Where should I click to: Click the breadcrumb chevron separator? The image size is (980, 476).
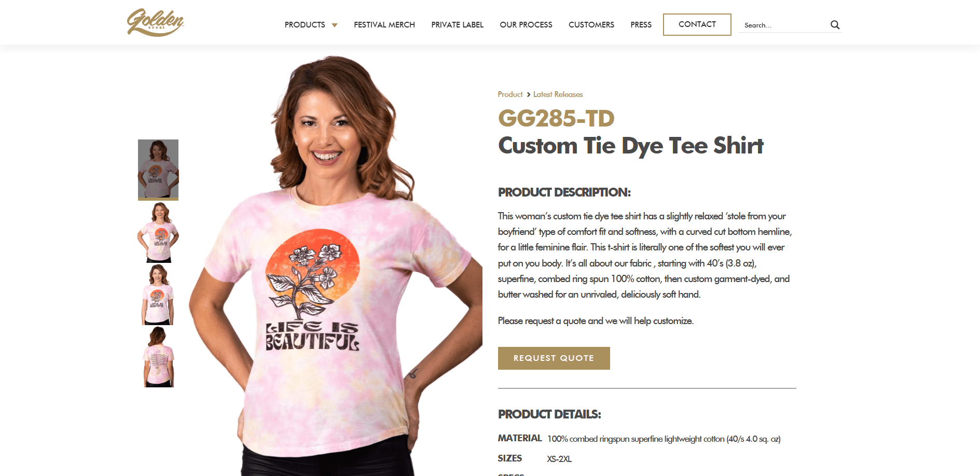[x=528, y=94]
